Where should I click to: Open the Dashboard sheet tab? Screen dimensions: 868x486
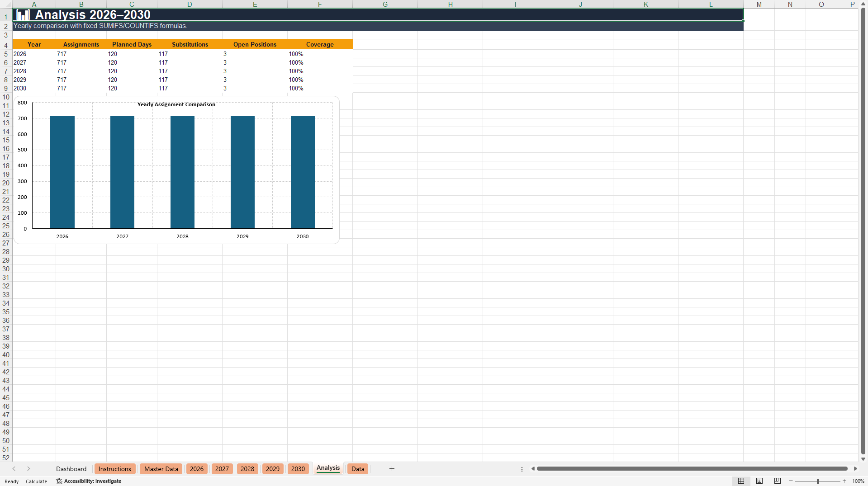point(71,469)
